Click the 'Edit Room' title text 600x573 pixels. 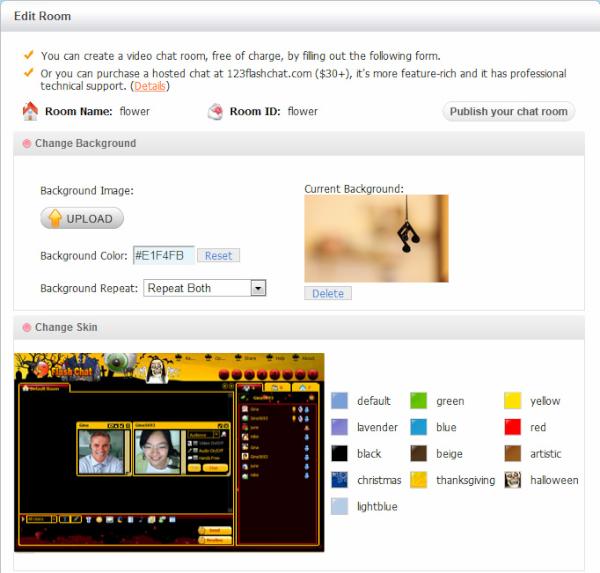click(x=42, y=16)
